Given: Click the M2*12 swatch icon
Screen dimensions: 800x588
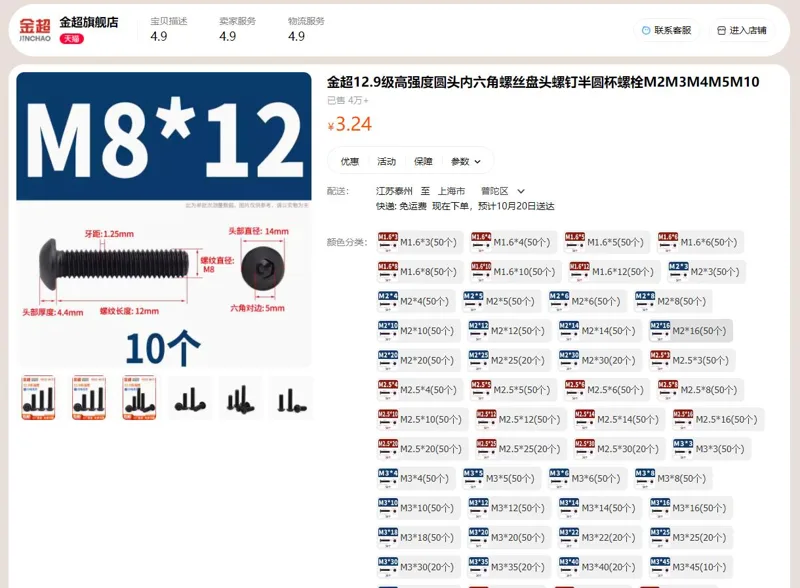Looking at the screenshot, I should (479, 331).
